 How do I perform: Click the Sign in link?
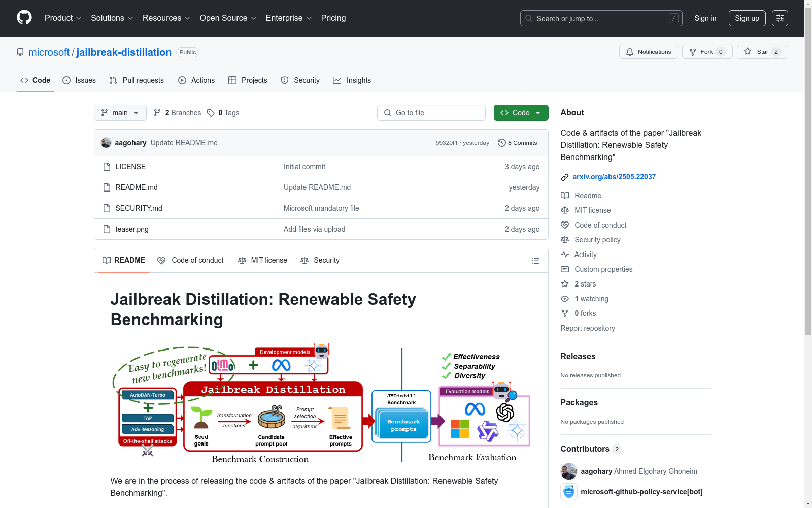tap(705, 18)
